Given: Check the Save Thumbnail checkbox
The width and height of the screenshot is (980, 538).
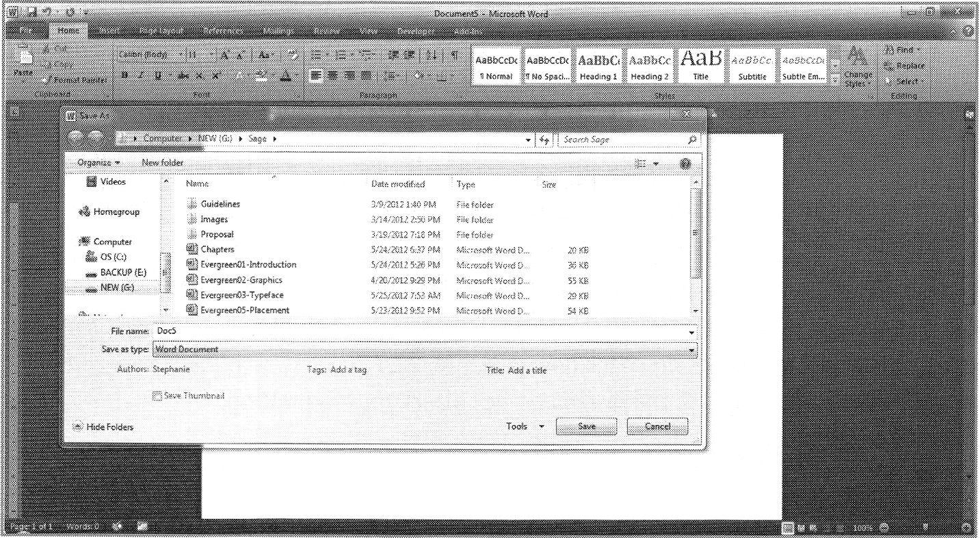Looking at the screenshot, I should click(158, 396).
